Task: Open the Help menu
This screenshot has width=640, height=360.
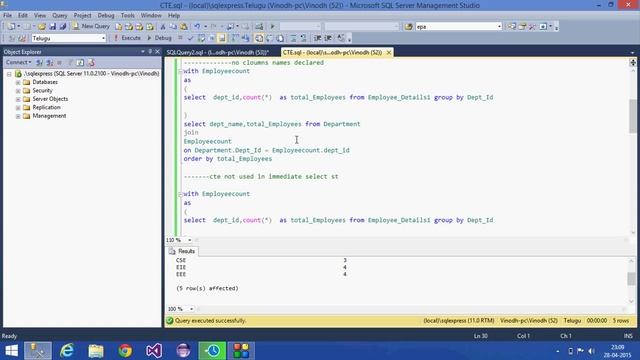Action: pos(174,15)
